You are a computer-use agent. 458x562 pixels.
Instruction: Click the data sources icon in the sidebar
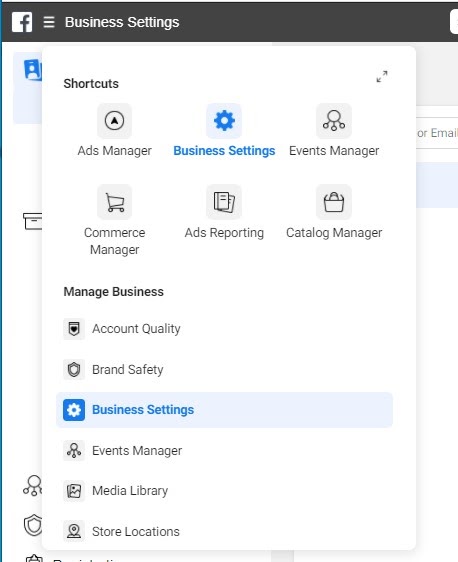coord(33,486)
